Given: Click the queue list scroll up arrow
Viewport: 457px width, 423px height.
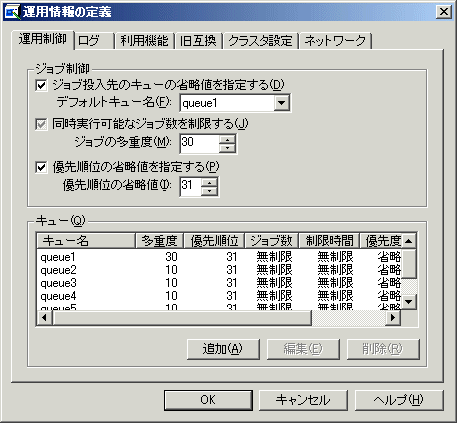Looking at the screenshot, I should pos(409,241).
